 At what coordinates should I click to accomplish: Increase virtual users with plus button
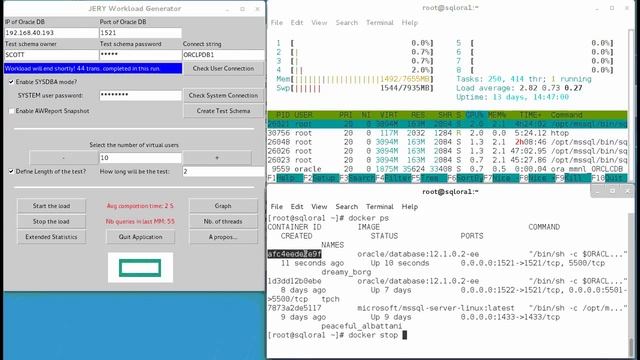point(217,158)
